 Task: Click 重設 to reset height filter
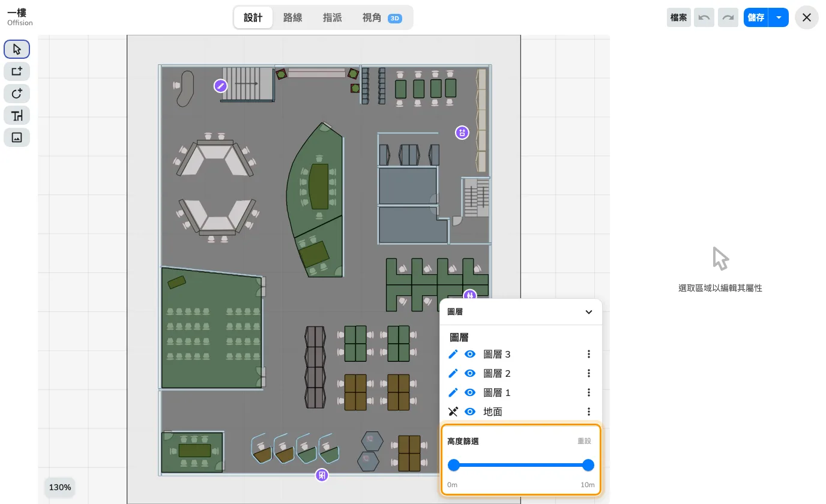[x=584, y=441]
